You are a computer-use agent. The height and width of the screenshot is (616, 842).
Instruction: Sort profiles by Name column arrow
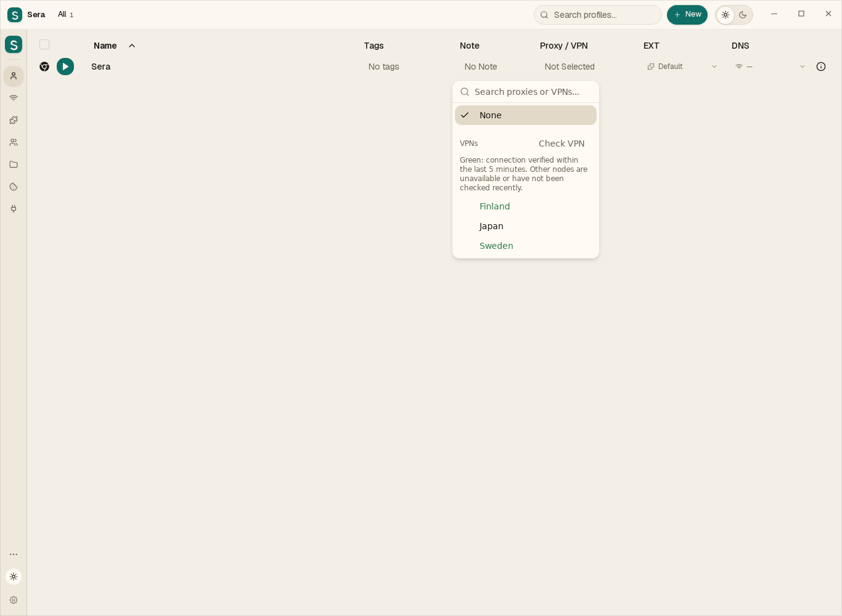tap(132, 46)
